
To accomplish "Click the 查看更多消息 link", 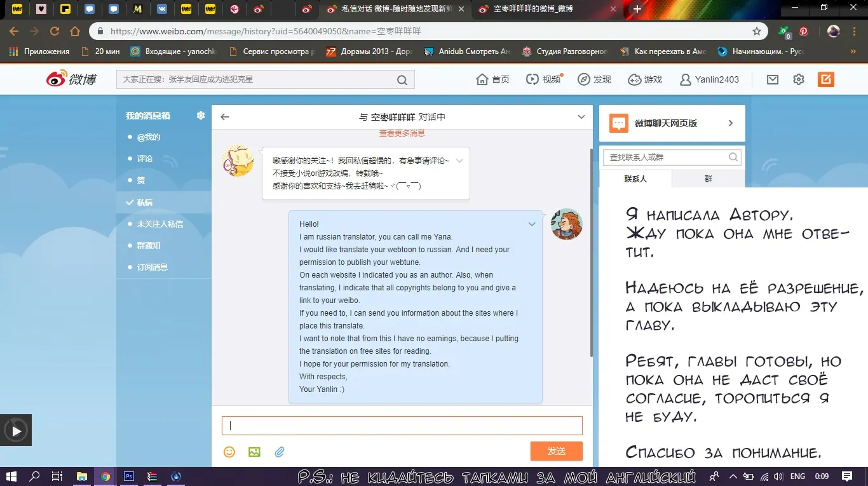I will pyautogui.click(x=402, y=133).
